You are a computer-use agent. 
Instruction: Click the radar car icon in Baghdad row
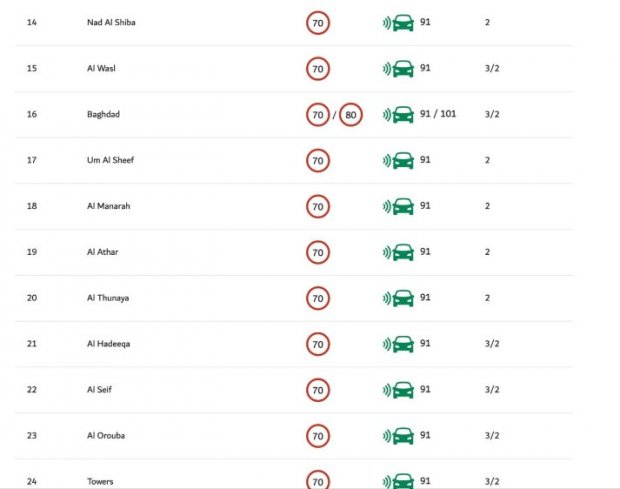(398, 115)
